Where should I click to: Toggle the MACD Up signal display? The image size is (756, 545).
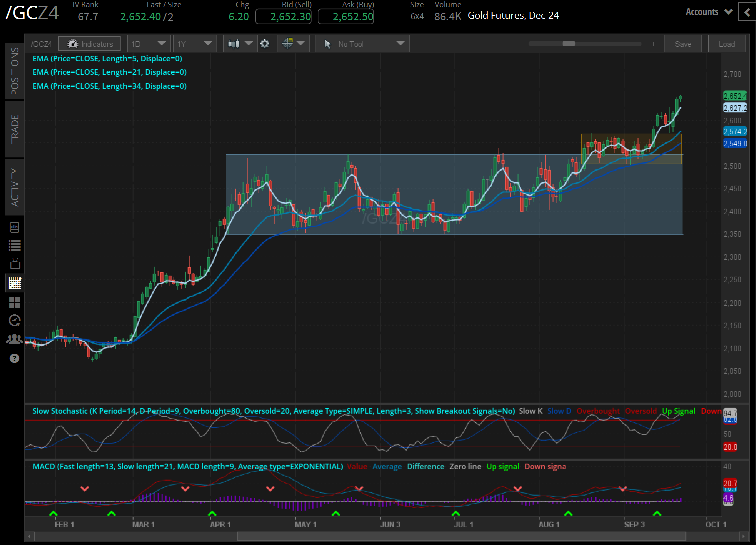point(502,466)
